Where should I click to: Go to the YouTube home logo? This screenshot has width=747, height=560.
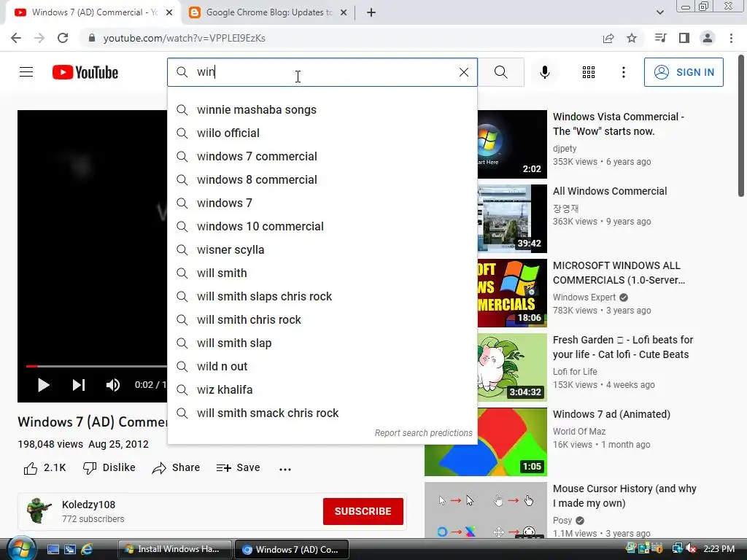click(x=85, y=72)
